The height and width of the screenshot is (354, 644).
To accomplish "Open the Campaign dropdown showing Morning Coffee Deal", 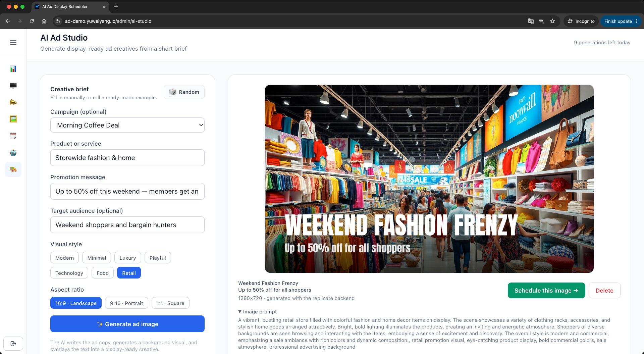I will coord(127,125).
